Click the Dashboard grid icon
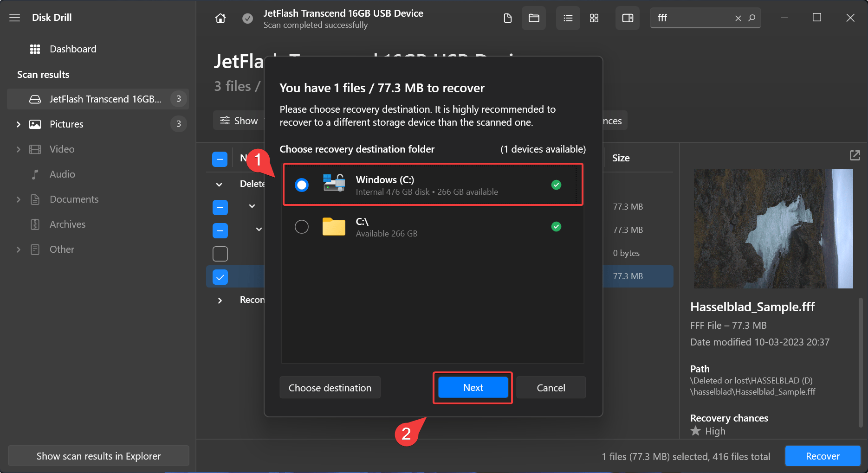 click(x=35, y=49)
